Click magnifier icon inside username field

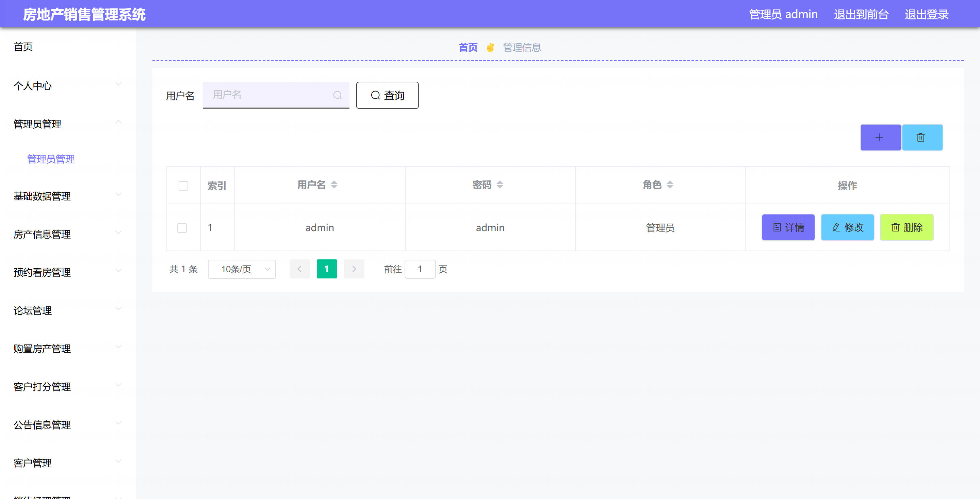(x=337, y=95)
